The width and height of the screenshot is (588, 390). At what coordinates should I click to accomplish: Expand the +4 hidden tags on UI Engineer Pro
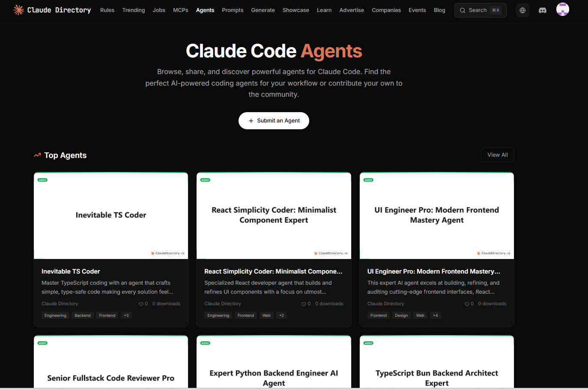tap(435, 315)
